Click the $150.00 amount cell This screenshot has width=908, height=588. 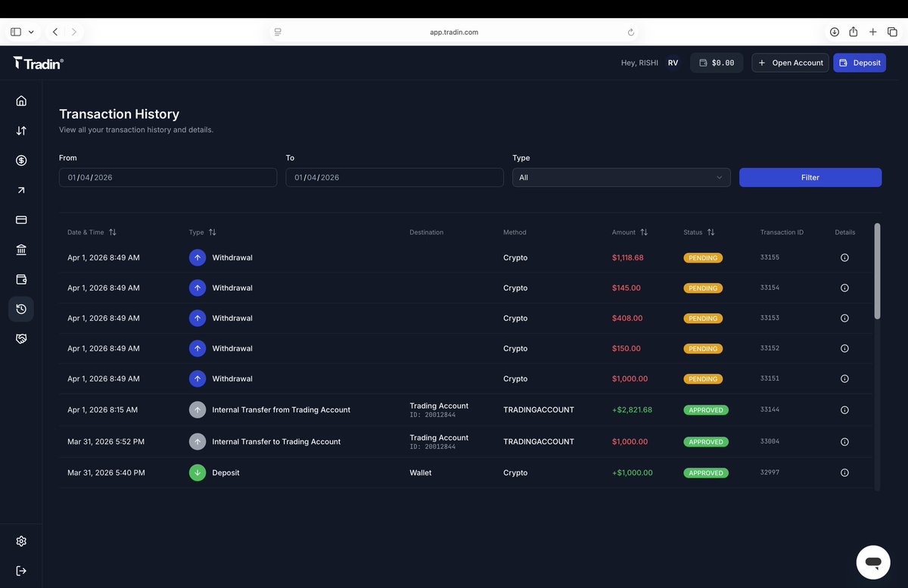[x=627, y=348]
